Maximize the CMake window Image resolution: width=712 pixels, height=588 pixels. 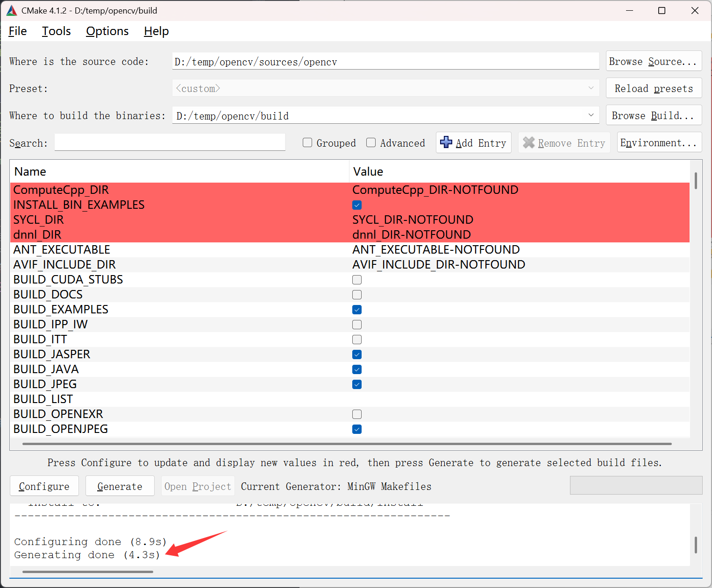[662, 10]
